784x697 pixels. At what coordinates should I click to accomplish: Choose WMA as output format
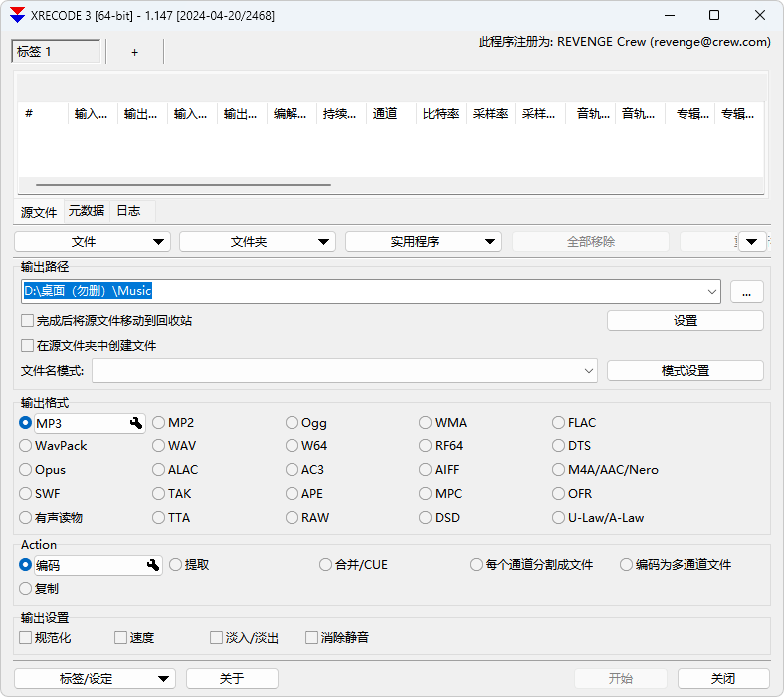click(443, 423)
